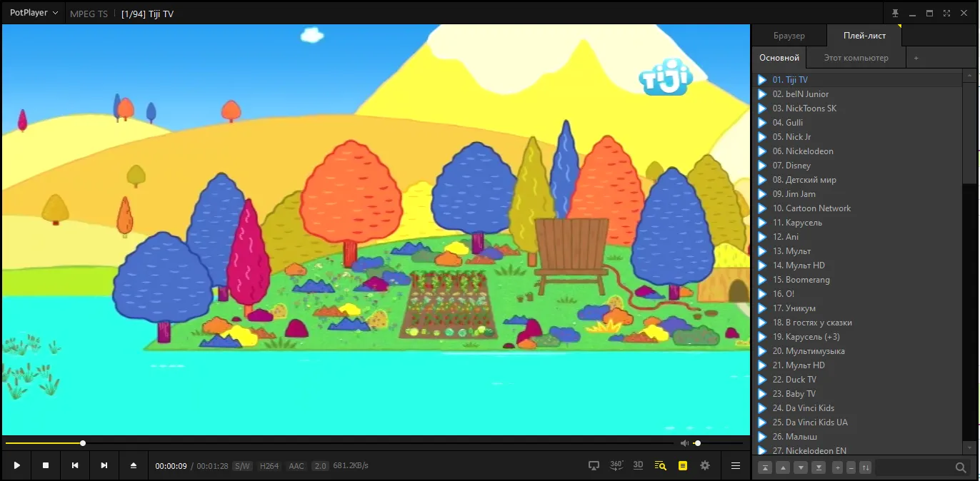Stop playback with the Stop button
The width and height of the screenshot is (980, 481).
46,465
